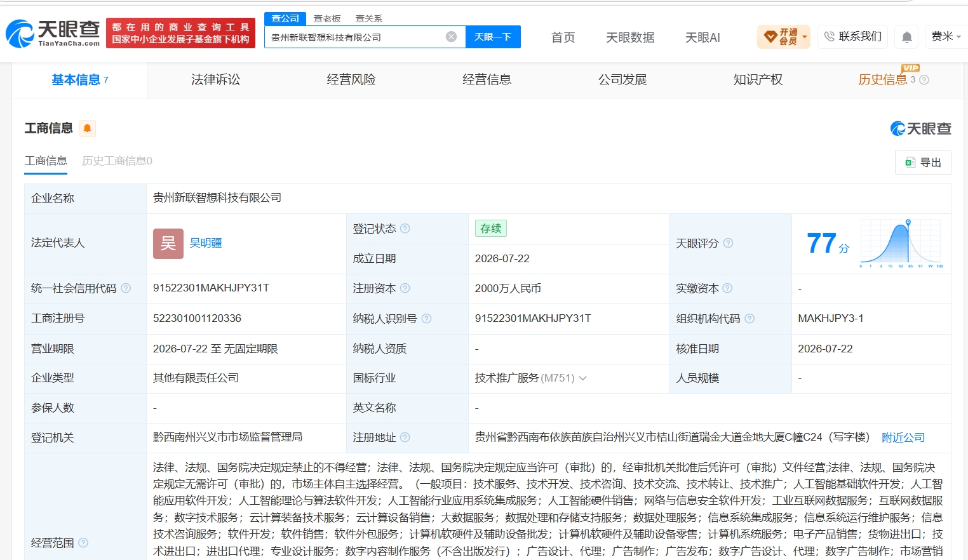Open help icon next to 注册地址
Screen dimensions: 968x560
click(405, 437)
